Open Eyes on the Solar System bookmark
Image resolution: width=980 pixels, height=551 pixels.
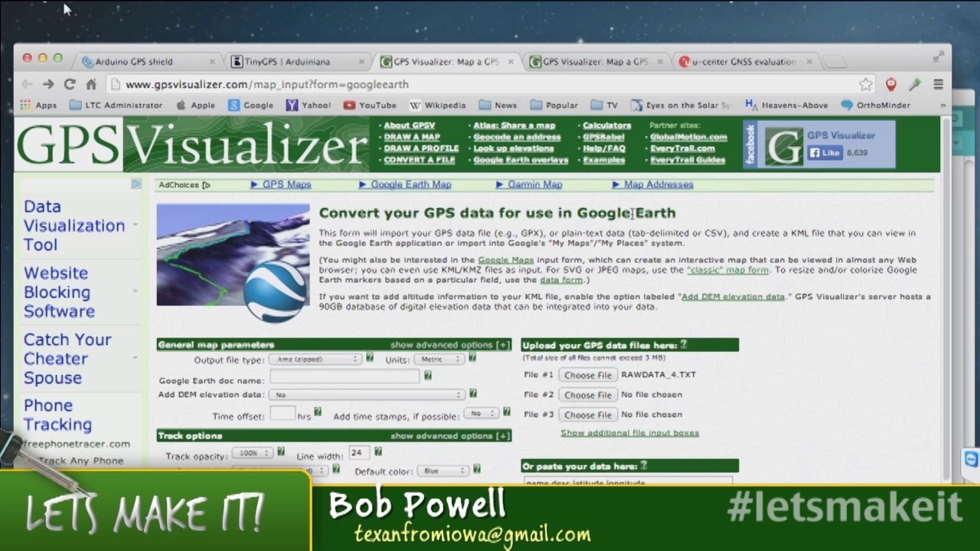tap(681, 105)
